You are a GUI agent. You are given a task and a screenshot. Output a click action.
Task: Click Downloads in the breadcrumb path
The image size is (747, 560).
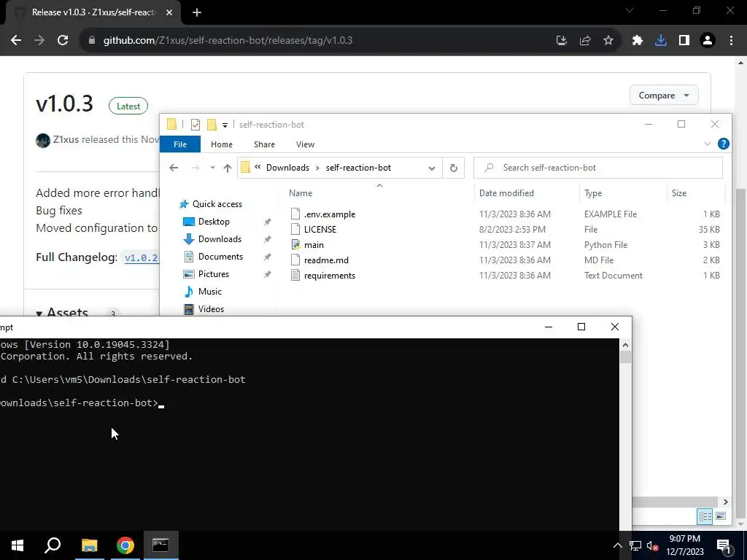(287, 168)
